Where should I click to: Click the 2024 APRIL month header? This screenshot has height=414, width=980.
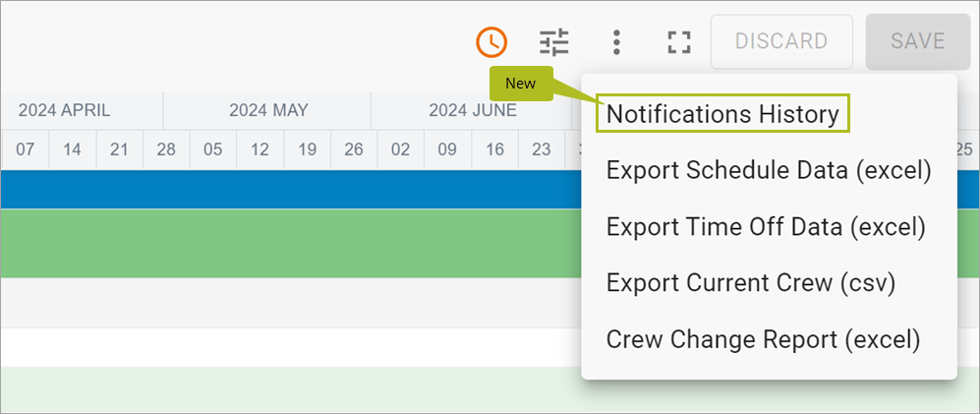pyautogui.click(x=64, y=111)
